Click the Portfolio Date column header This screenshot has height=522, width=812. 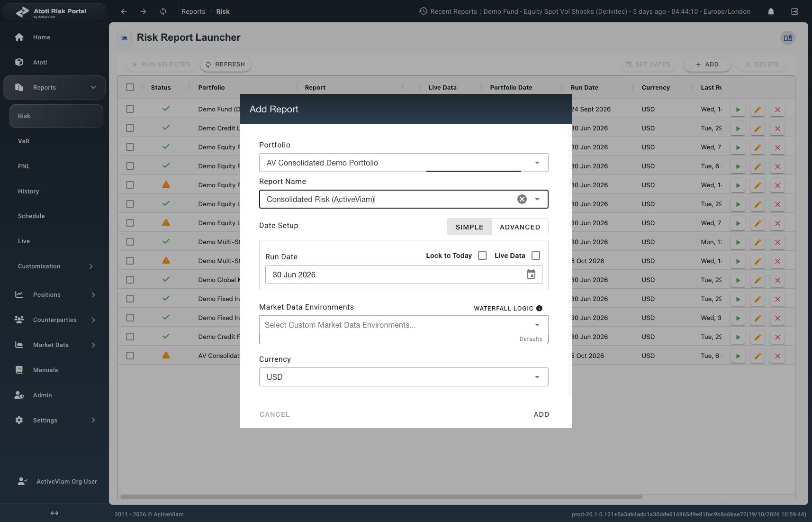click(511, 87)
